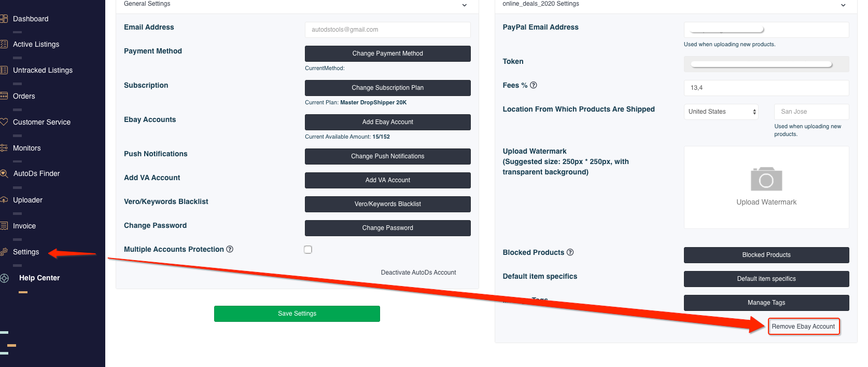Viewport: 868px width, 367px height.
Task: Click the AutoDs Finder magnifier icon
Action: point(4,174)
